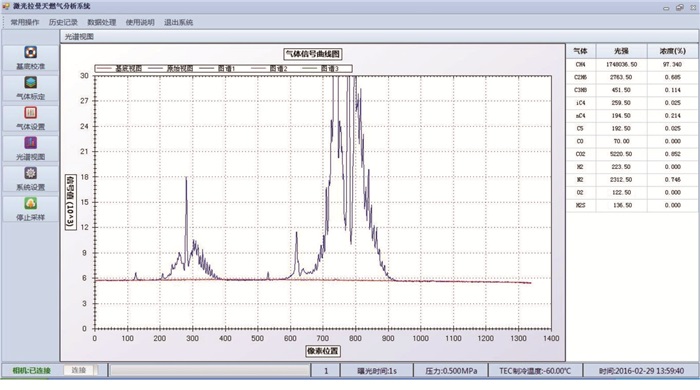Open 气体设置 gas settings in sidebar
The height and width of the screenshot is (390, 700).
pyautogui.click(x=30, y=119)
